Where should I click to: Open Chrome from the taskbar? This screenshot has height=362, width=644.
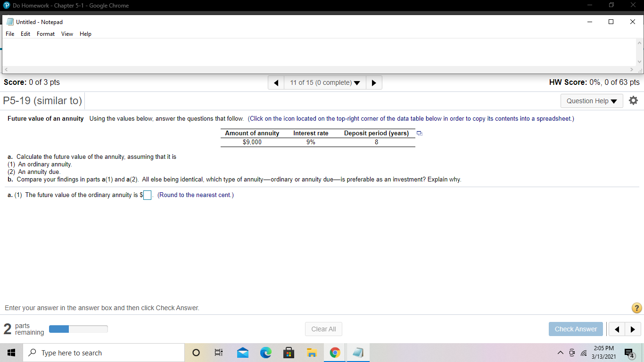[334, 352]
